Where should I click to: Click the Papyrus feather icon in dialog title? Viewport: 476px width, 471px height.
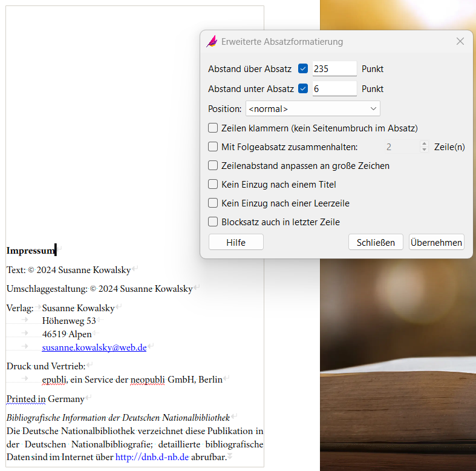pos(212,42)
